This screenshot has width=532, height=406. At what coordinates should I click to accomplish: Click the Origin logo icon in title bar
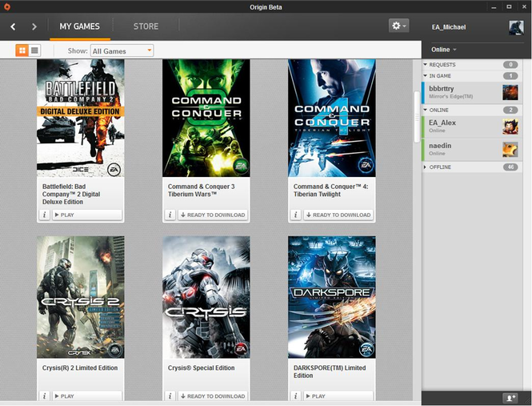pyautogui.click(x=7, y=6)
